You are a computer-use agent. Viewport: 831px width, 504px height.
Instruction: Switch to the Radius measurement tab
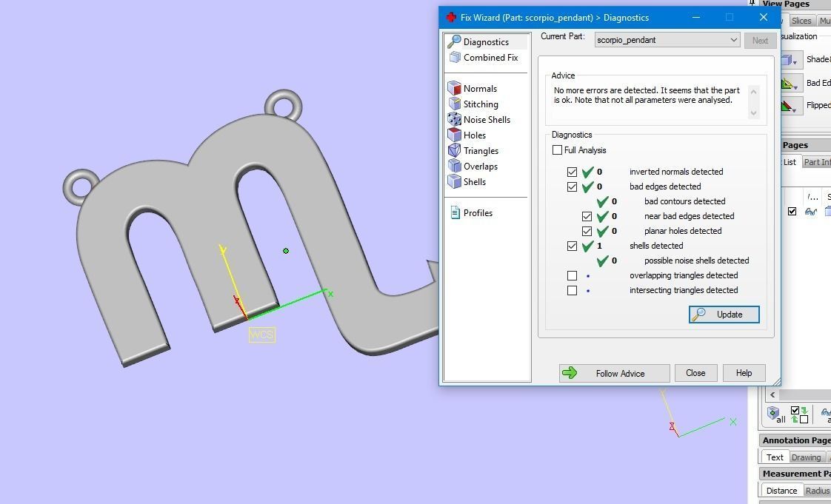pyautogui.click(x=817, y=491)
